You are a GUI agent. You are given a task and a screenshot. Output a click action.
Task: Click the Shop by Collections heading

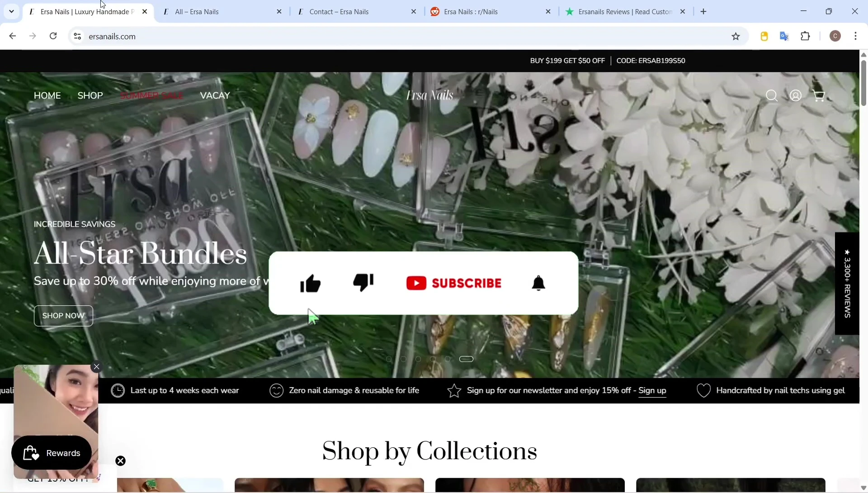pos(429,451)
